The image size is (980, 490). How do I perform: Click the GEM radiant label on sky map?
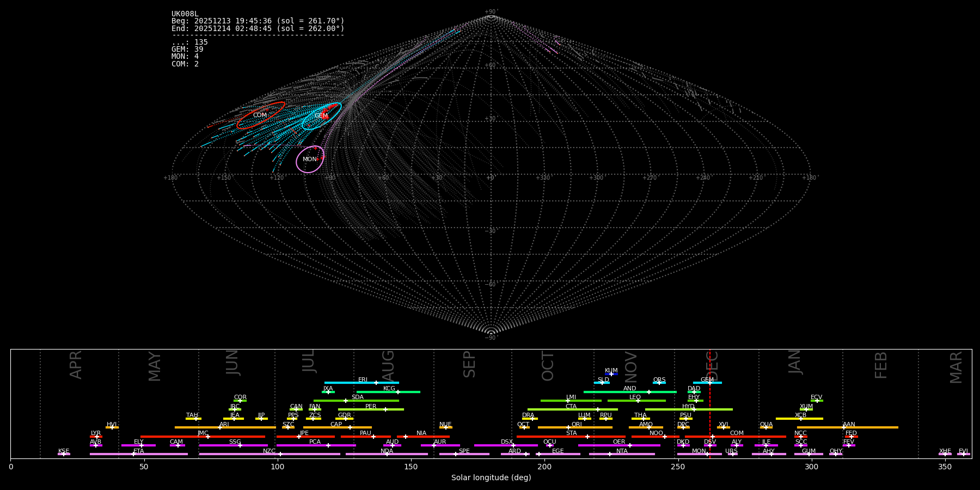point(321,116)
